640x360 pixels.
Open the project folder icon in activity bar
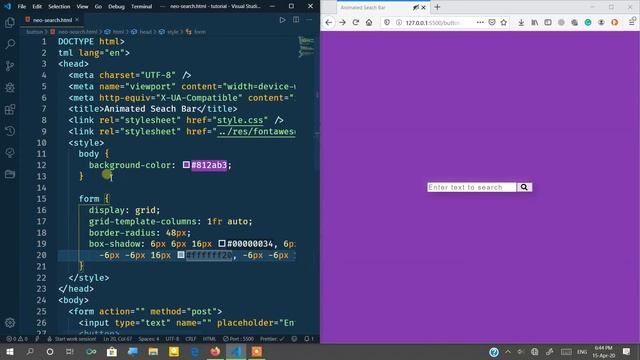(x=10, y=174)
